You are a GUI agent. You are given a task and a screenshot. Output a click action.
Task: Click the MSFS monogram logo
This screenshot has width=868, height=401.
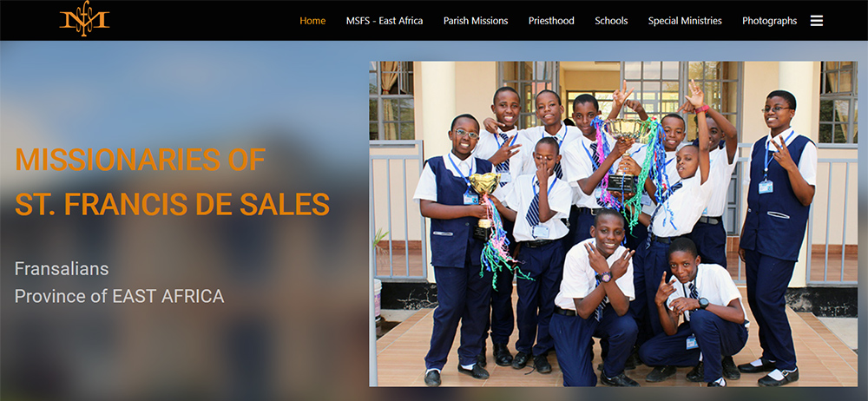pos(84,18)
